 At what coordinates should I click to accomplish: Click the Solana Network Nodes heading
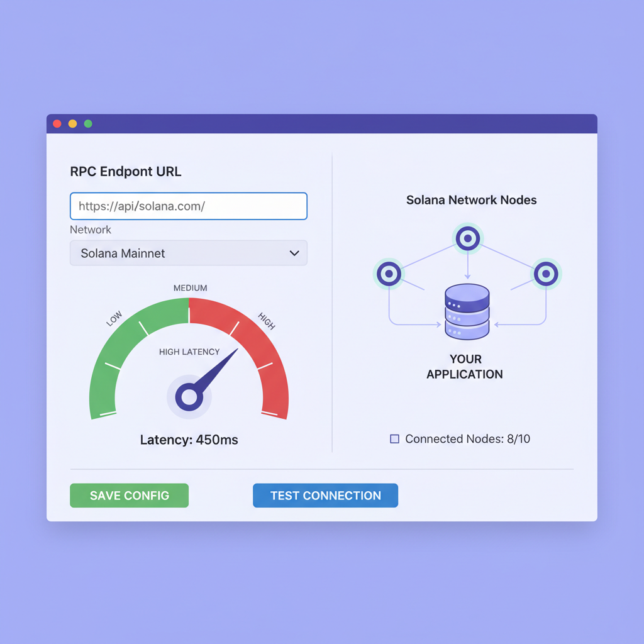pyautogui.click(x=471, y=201)
